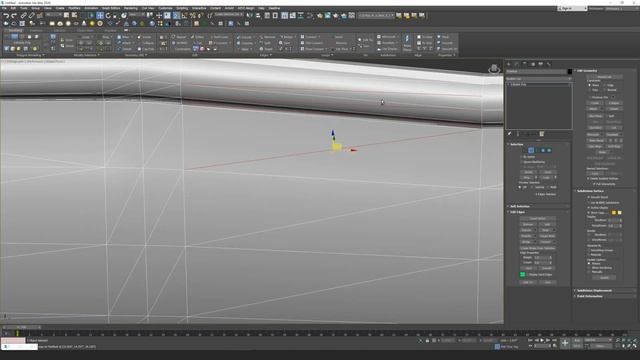
Task: Open the Material Editor icon
Action: click(309, 16)
